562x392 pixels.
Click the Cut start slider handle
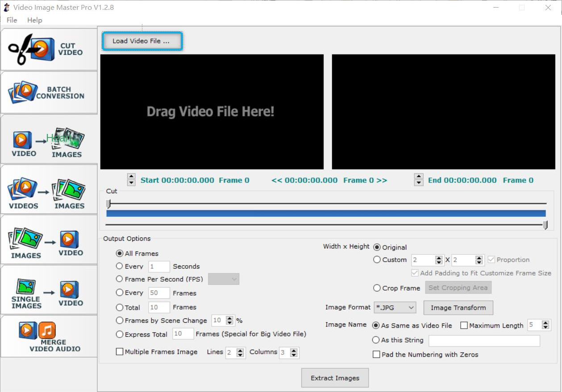pos(108,204)
